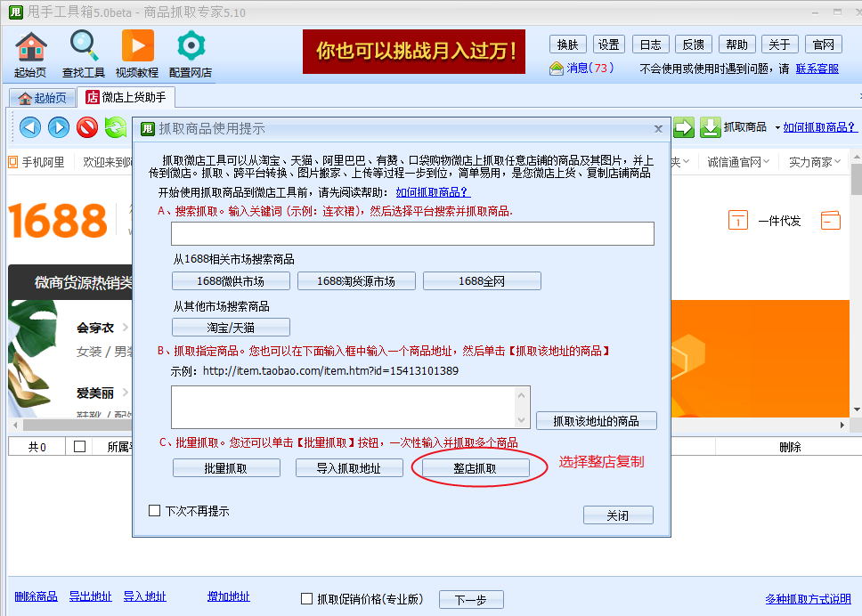Click the browser back arrow icon
Image resolution: width=862 pixels, height=616 pixels.
click(30, 127)
